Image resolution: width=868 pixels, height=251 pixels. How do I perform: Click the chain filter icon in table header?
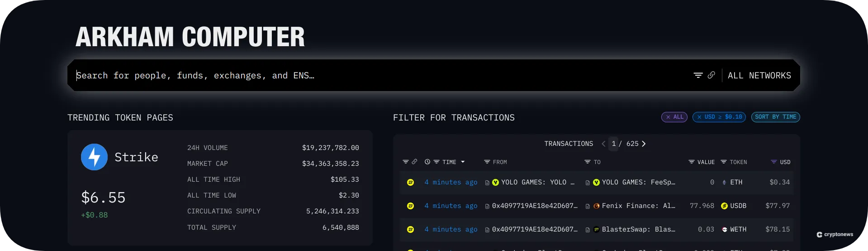point(406,162)
